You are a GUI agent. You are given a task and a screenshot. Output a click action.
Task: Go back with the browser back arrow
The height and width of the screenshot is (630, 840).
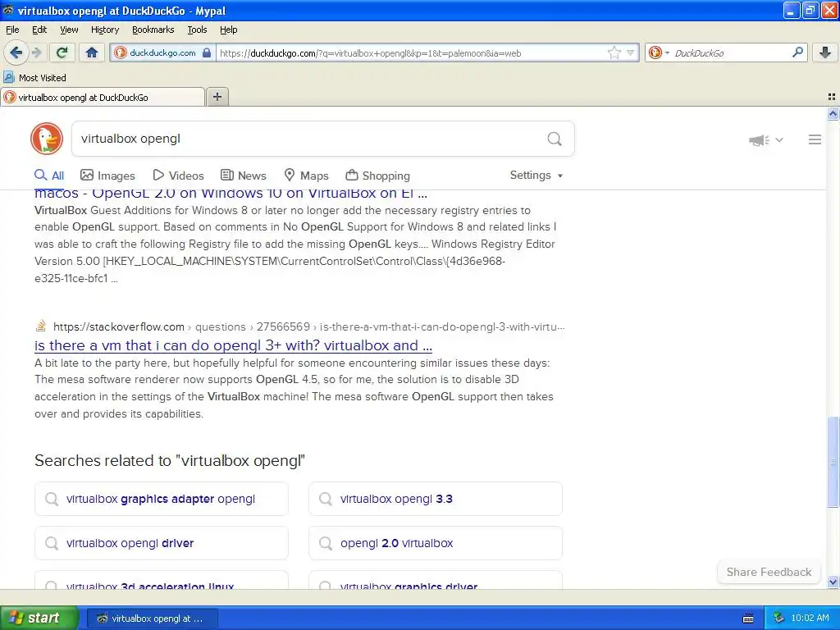pyautogui.click(x=16, y=52)
